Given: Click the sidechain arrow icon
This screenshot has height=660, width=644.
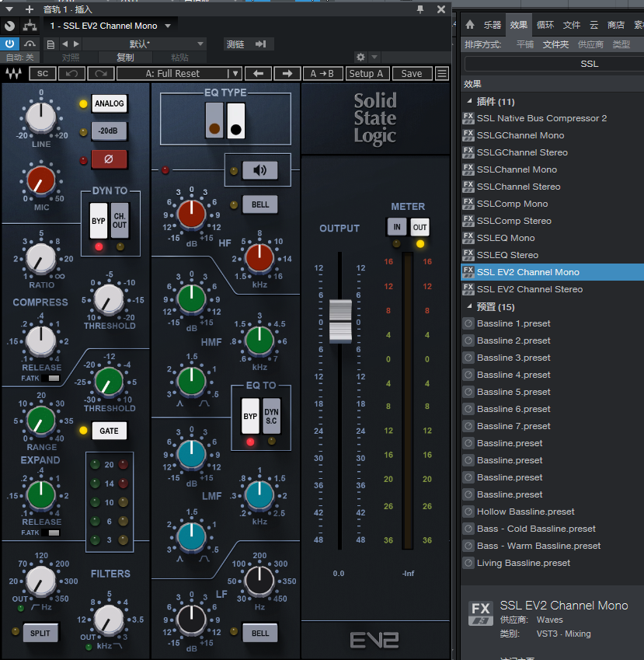Looking at the screenshot, I should pyautogui.click(x=261, y=44).
